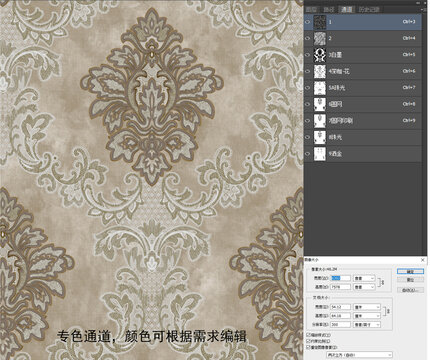Toggle visibility of the 8珠光 channel

(x=307, y=137)
